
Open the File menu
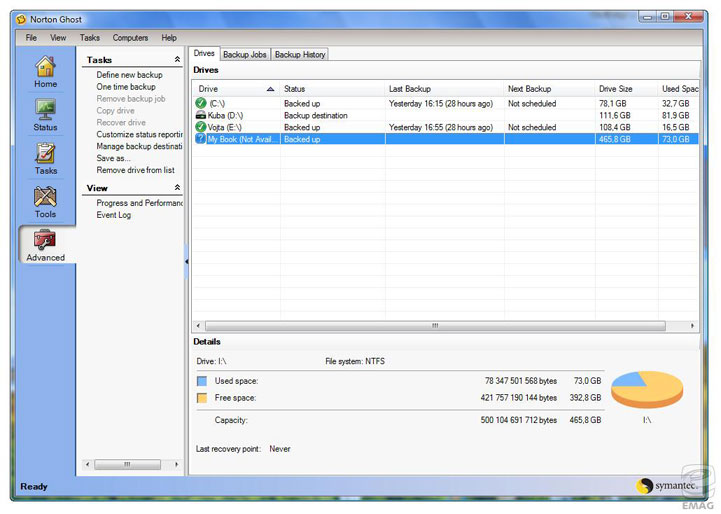click(31, 38)
